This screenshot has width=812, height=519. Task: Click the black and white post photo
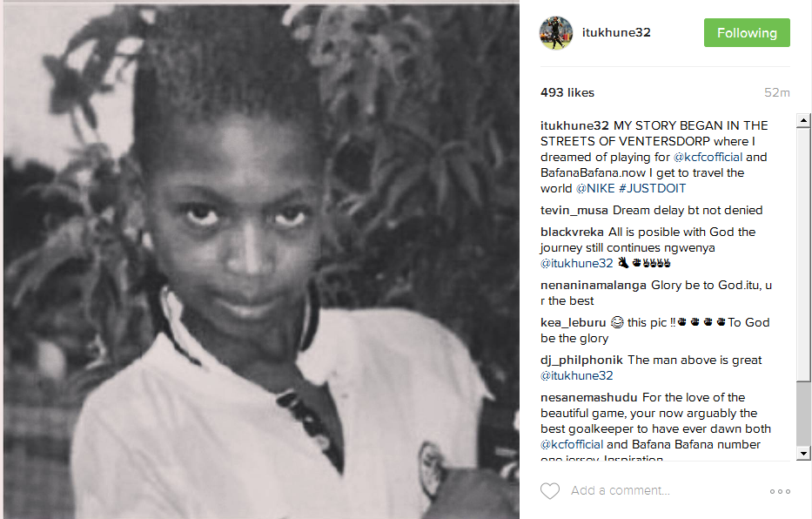(261, 262)
